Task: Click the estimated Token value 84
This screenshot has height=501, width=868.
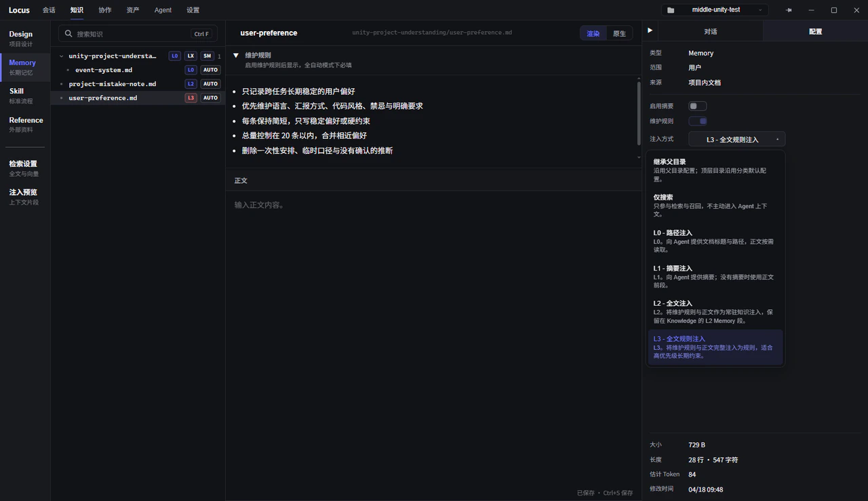Action: pos(692,475)
